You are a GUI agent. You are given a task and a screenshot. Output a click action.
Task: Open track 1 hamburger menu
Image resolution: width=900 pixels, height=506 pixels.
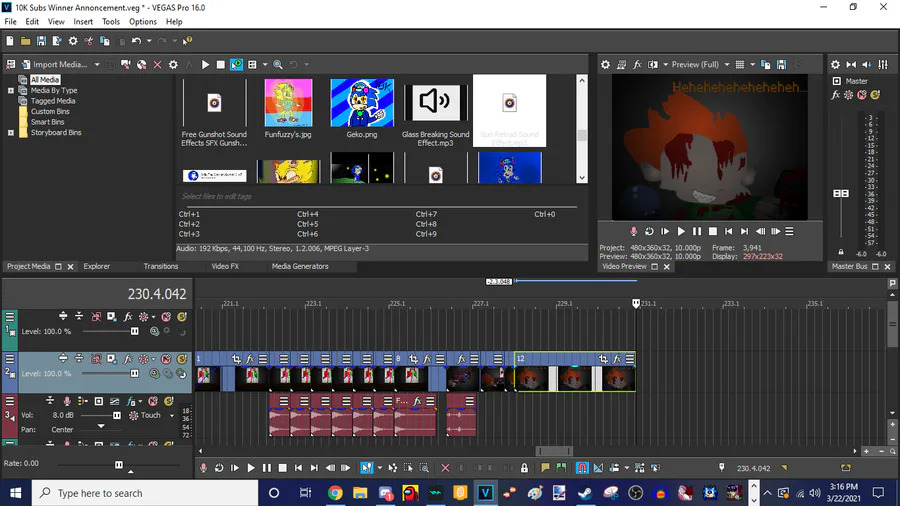coord(10,317)
